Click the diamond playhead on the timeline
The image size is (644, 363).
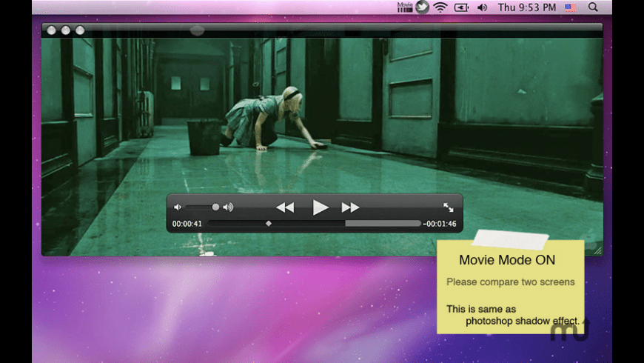269,224
